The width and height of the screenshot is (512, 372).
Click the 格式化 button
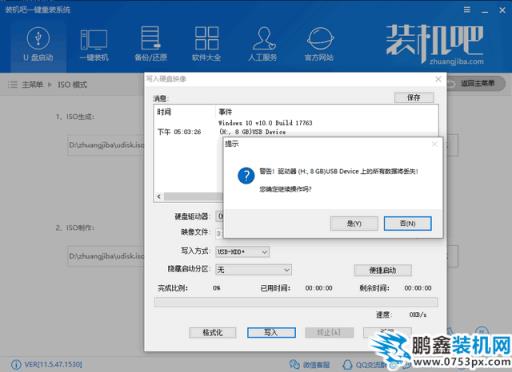pos(213,332)
